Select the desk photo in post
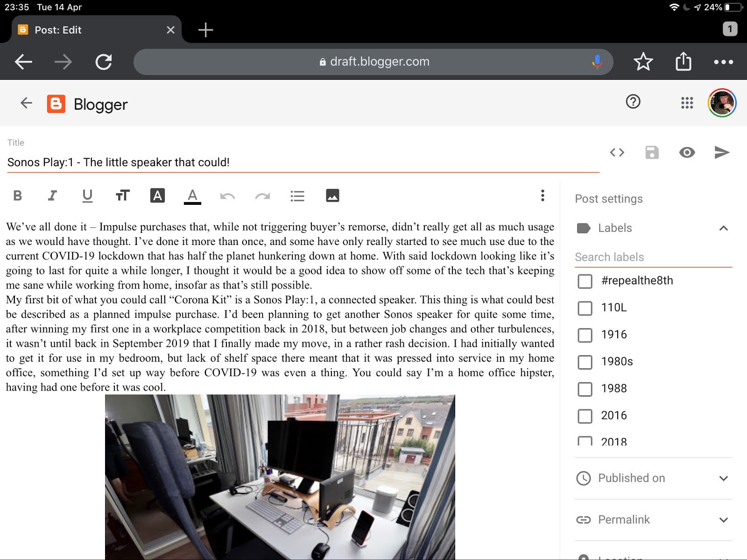Image resolution: width=747 pixels, height=560 pixels. [280, 477]
